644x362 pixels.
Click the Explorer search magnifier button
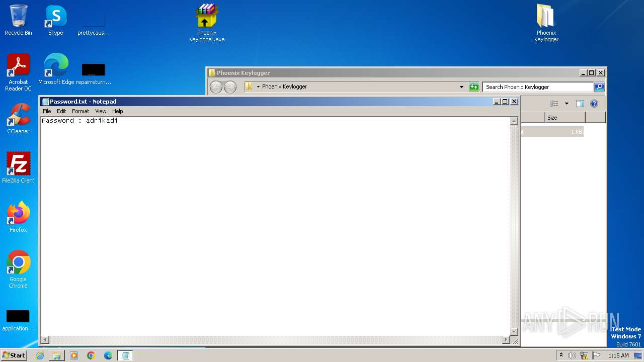pos(599,87)
